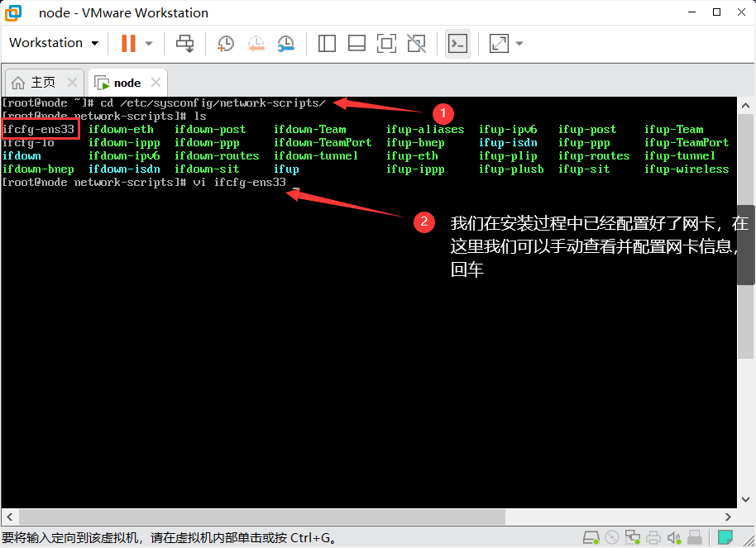The image size is (756, 548).
Task: Minimize the VMware Workstation window
Action: (x=691, y=12)
